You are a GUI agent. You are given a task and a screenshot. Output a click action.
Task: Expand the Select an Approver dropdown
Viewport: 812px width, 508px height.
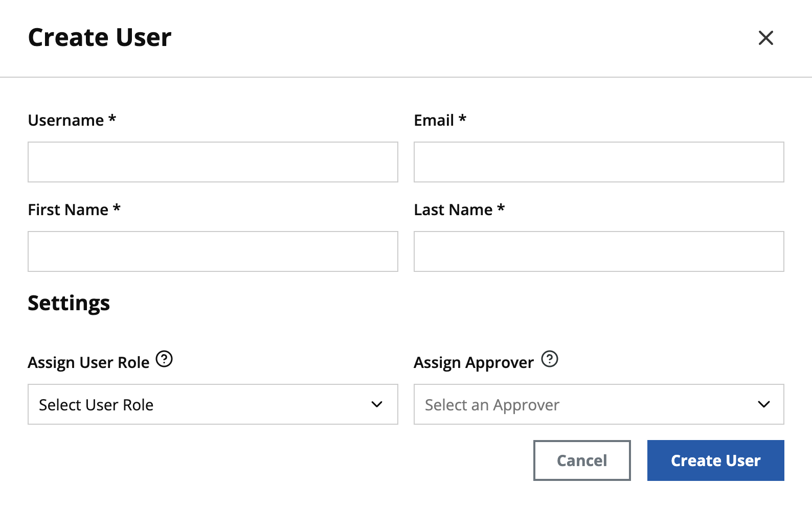click(599, 404)
